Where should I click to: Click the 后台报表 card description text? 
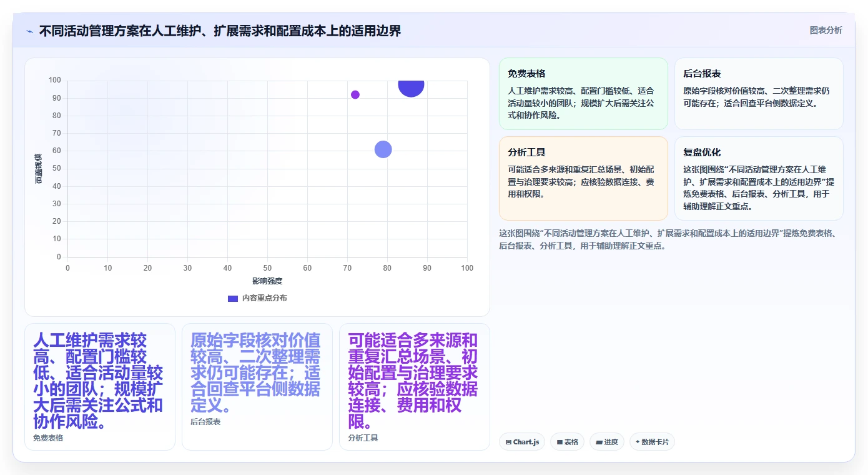pos(756,97)
